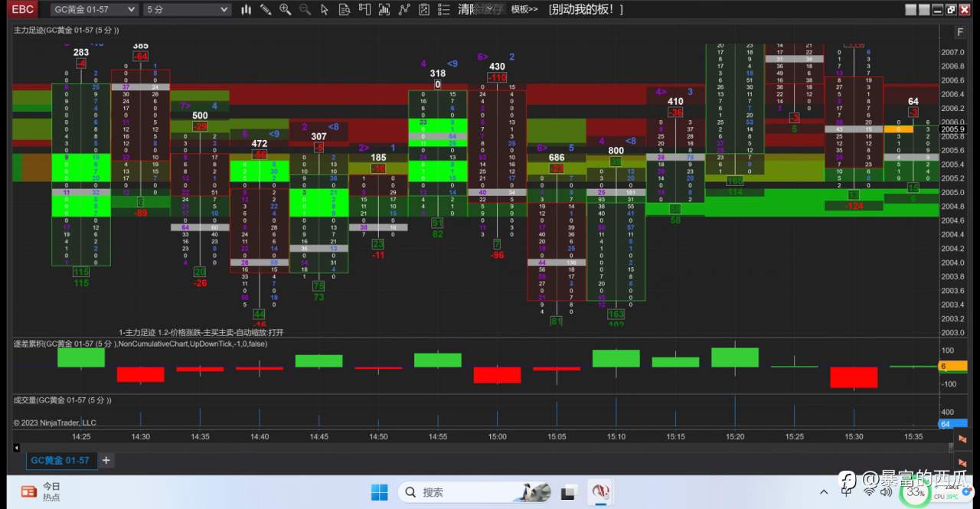Open the Windows Start button

pyautogui.click(x=379, y=491)
